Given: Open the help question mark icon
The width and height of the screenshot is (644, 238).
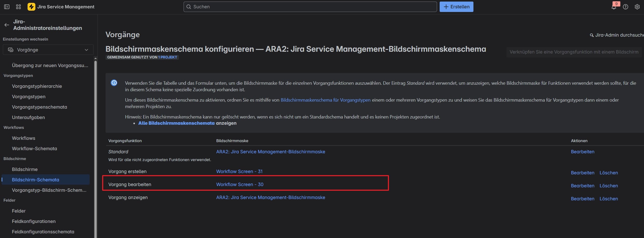Looking at the screenshot, I should click(626, 7).
